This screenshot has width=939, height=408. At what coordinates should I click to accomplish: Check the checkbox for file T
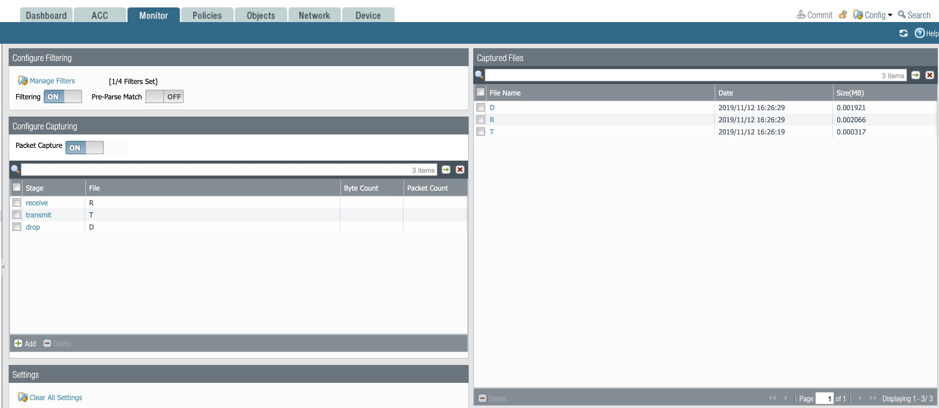480,132
